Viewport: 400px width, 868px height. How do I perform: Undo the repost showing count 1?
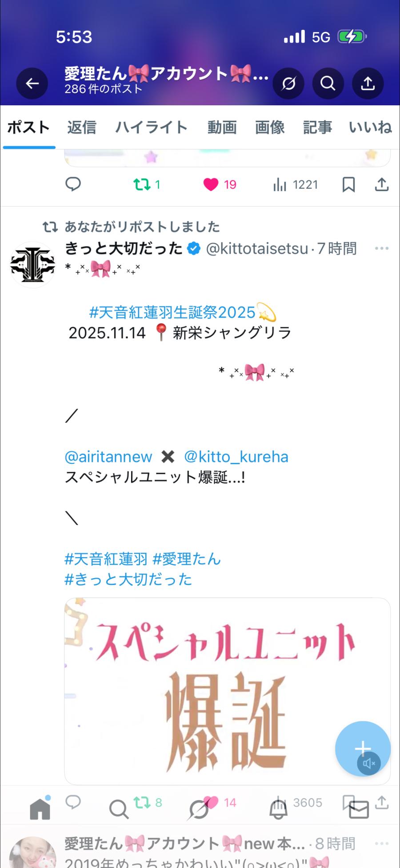click(x=143, y=184)
